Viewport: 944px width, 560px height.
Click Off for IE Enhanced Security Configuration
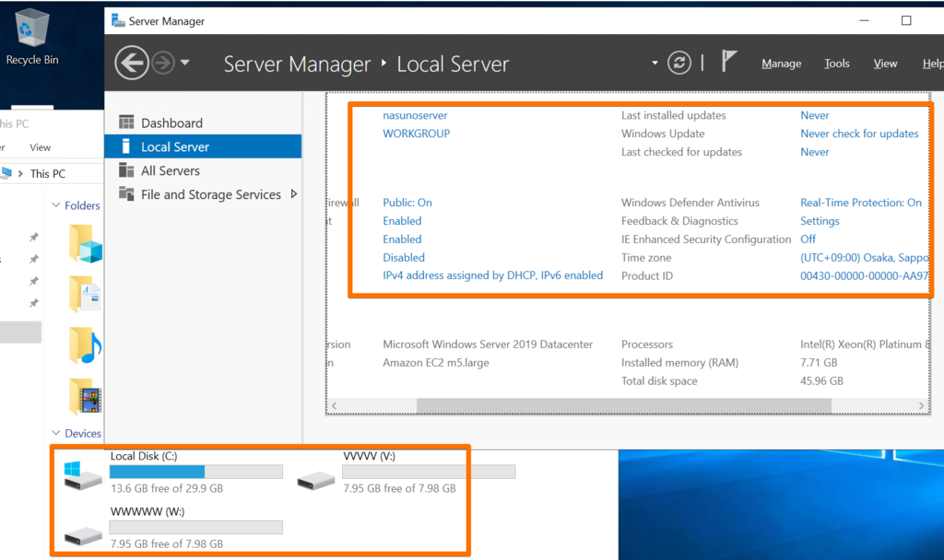[x=808, y=239]
